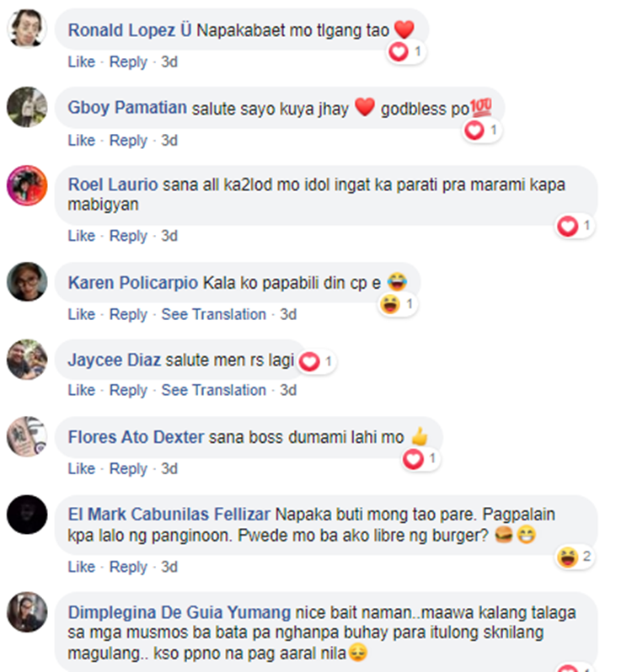Open the 3d timestamp on Roel Laurio's comment
632x672 pixels.
pyautogui.click(x=169, y=236)
